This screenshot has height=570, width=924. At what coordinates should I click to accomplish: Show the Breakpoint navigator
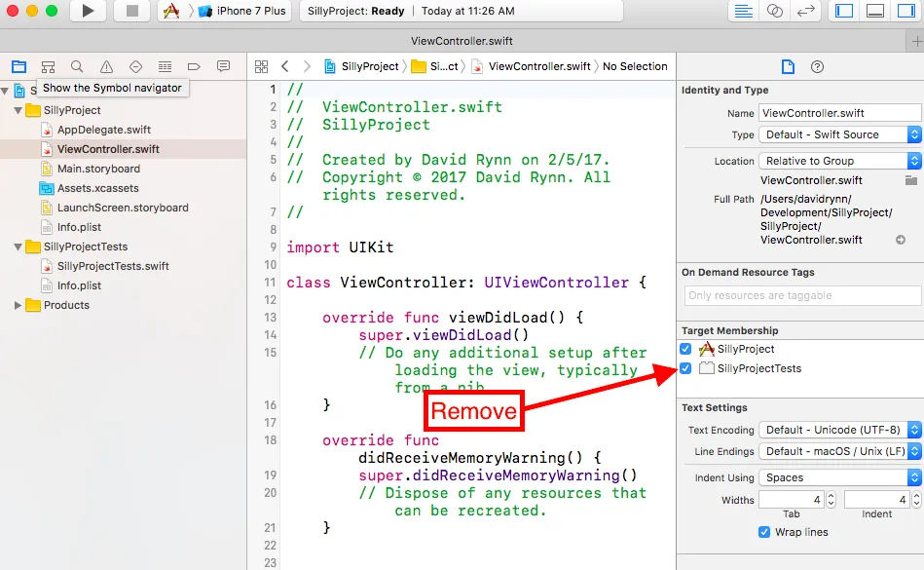coord(194,66)
